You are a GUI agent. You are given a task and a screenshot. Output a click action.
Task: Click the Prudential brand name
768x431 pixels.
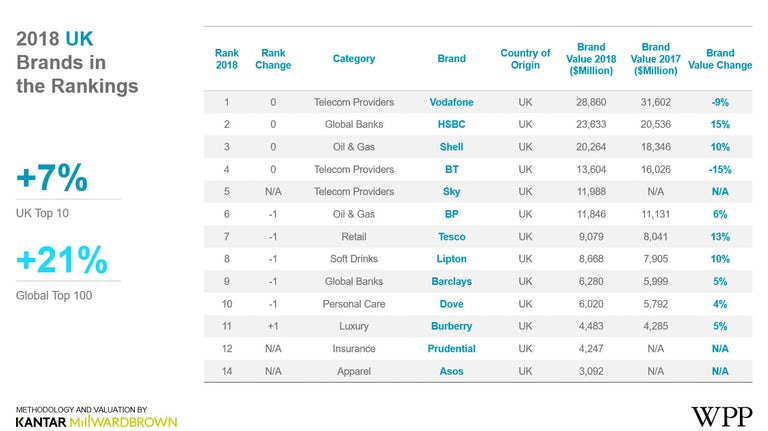[452, 349]
